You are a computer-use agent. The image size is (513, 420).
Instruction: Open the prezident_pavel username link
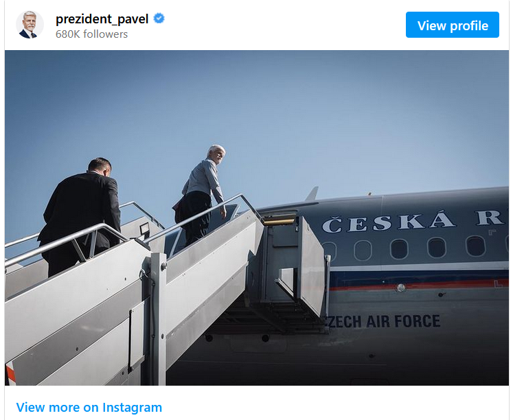click(x=102, y=19)
